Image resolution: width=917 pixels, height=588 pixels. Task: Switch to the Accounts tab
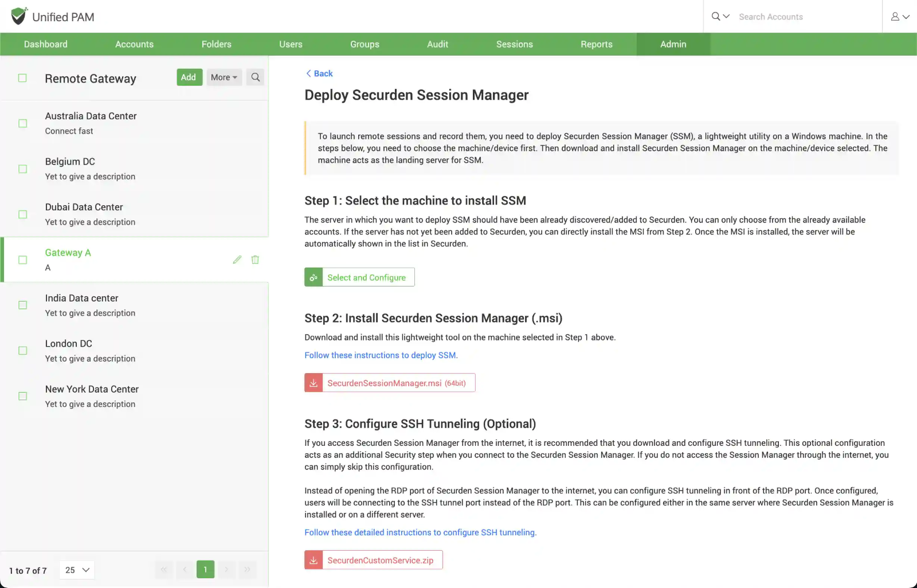[134, 44]
